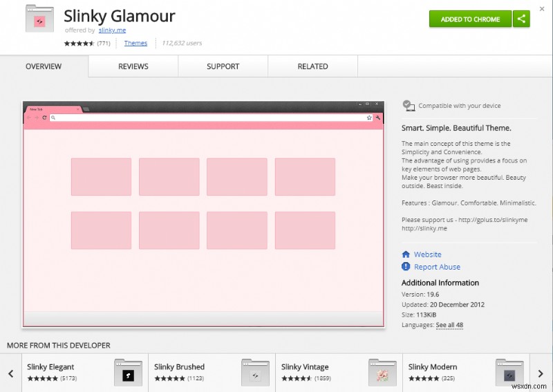This screenshot has height=392, width=553.
Task: Click the Slinky Elegant folder icon
Action: (x=128, y=373)
